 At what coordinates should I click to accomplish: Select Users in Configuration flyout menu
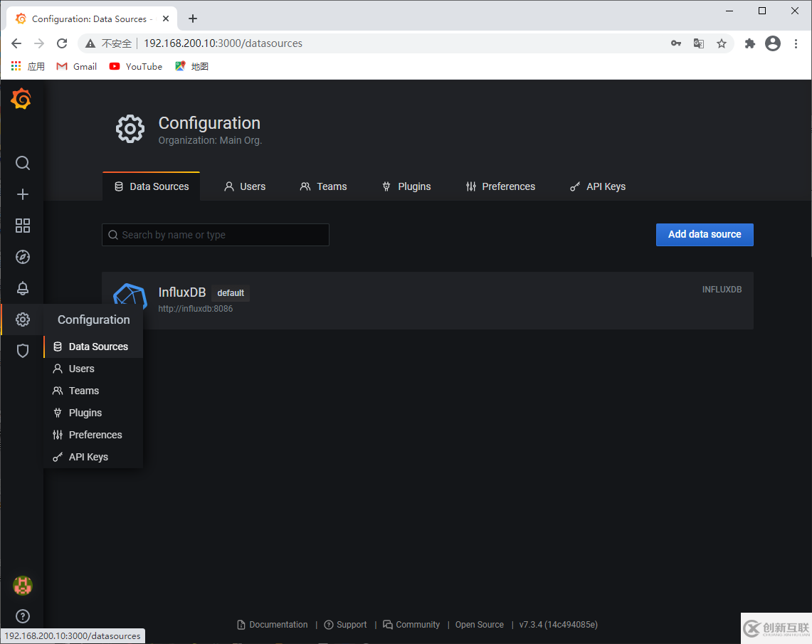(93, 369)
